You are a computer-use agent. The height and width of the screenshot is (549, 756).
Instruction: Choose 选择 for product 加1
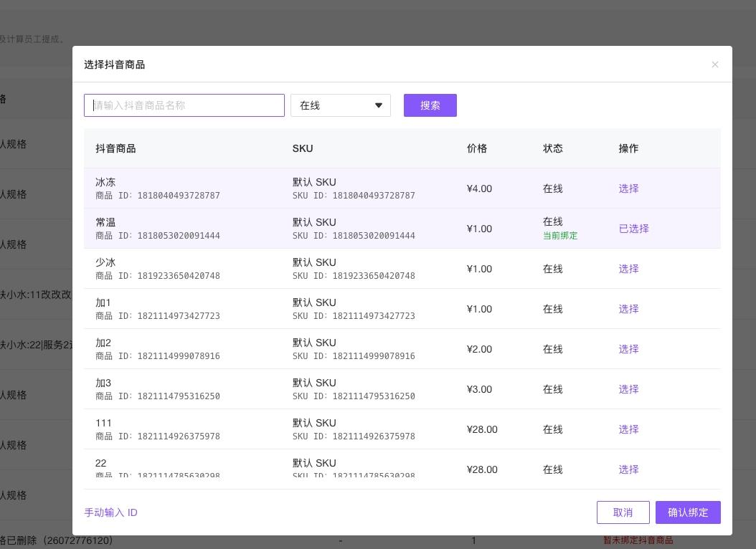point(629,309)
